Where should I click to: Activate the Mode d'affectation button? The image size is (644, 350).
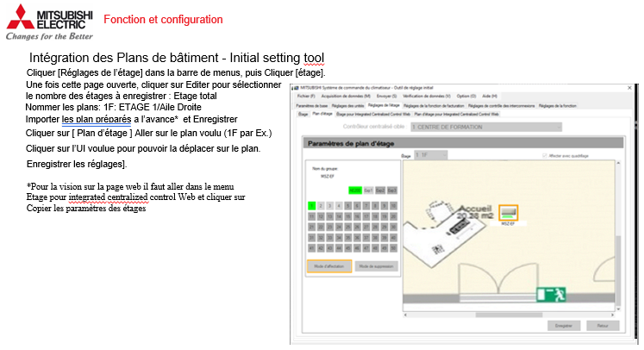pyautogui.click(x=329, y=266)
